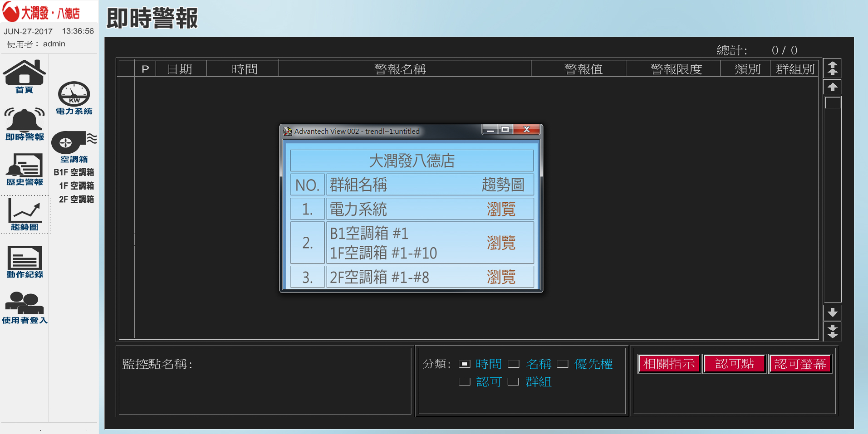
Task: Click the P priority column header
Action: point(145,69)
